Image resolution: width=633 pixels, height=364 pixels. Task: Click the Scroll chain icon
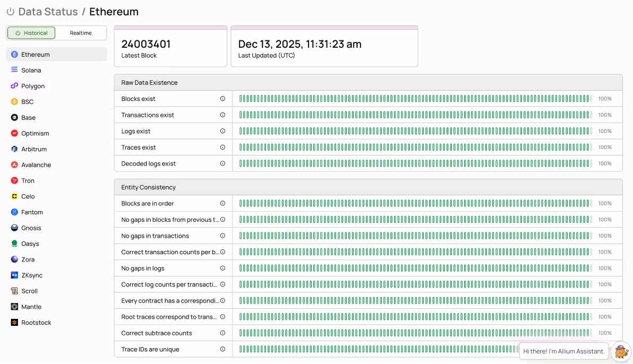coord(14,291)
